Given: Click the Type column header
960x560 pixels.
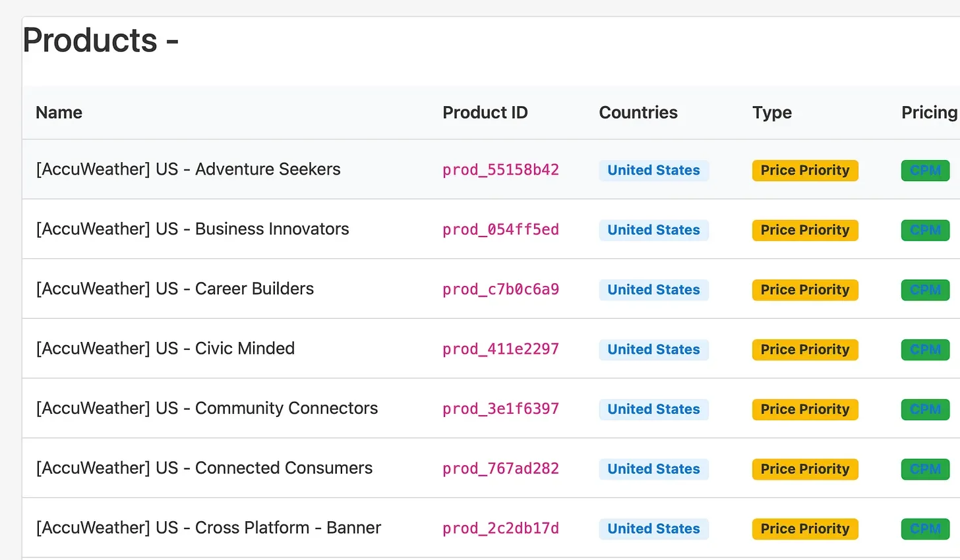Looking at the screenshot, I should tap(771, 113).
